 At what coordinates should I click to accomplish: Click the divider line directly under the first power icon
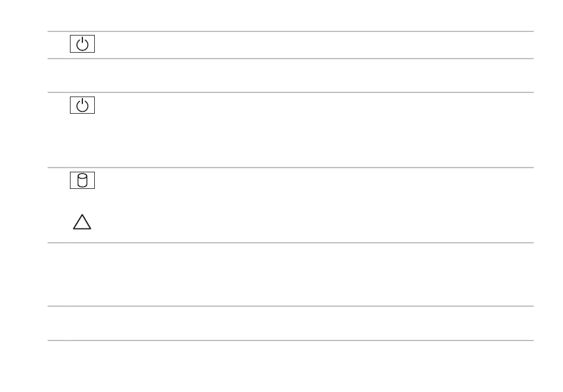point(290,58)
